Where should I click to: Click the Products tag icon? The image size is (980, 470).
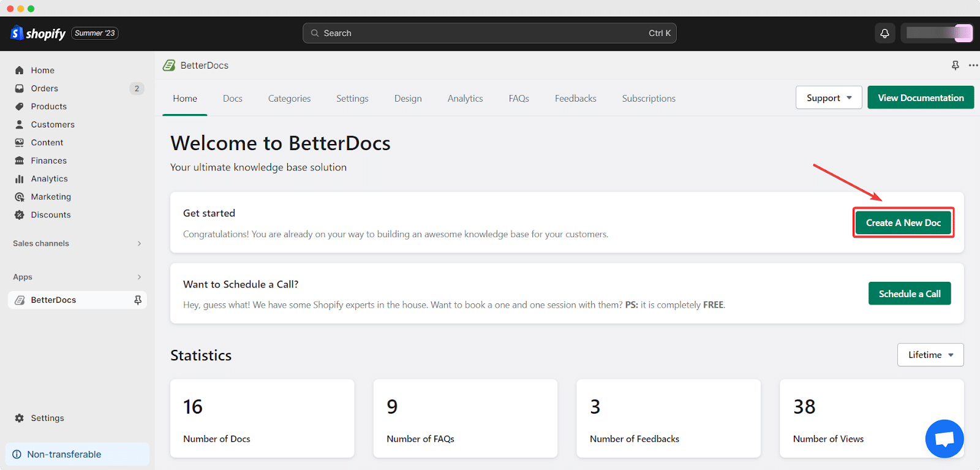[x=20, y=107]
